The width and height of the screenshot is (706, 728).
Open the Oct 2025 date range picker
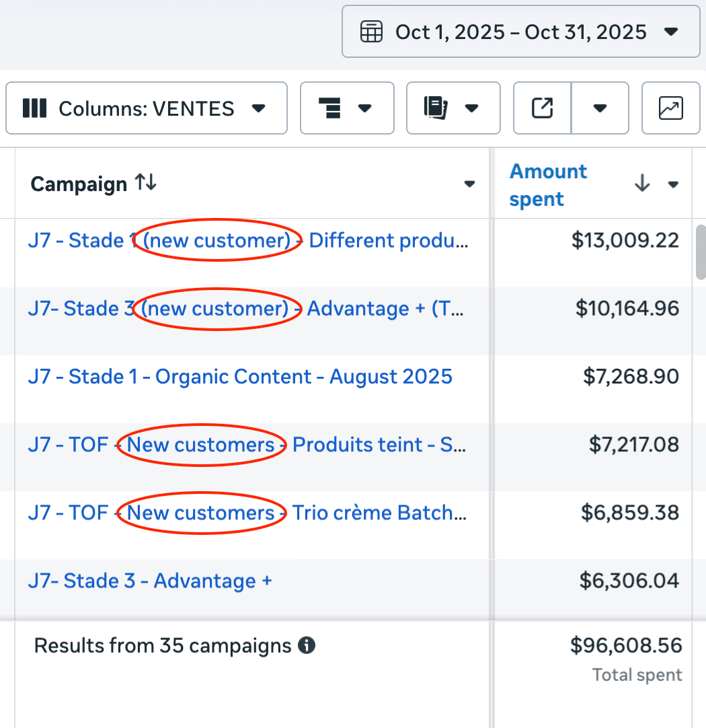point(520,32)
